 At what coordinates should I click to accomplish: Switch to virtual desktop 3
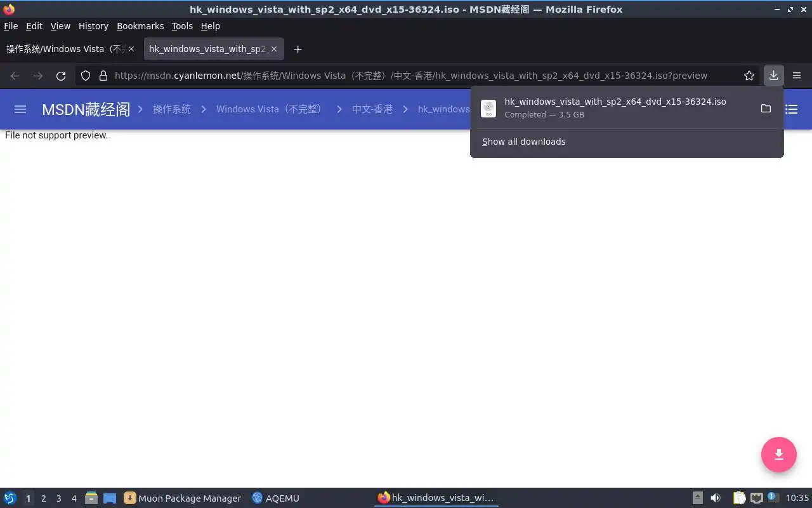[58, 498]
